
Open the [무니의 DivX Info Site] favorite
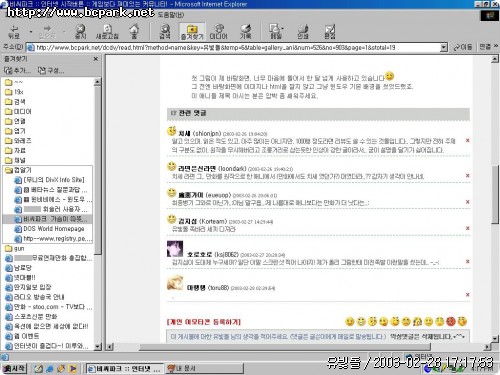pyautogui.click(x=49, y=180)
